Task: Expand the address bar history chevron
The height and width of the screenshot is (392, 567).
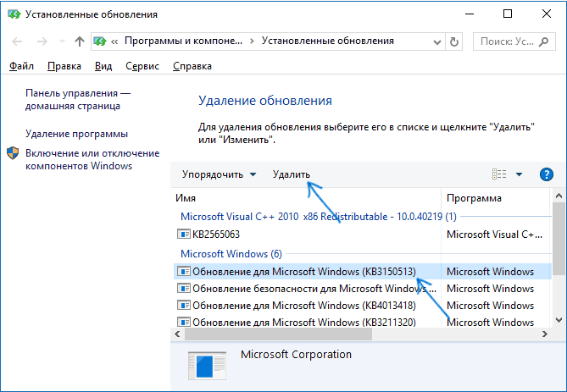Action: (437, 42)
